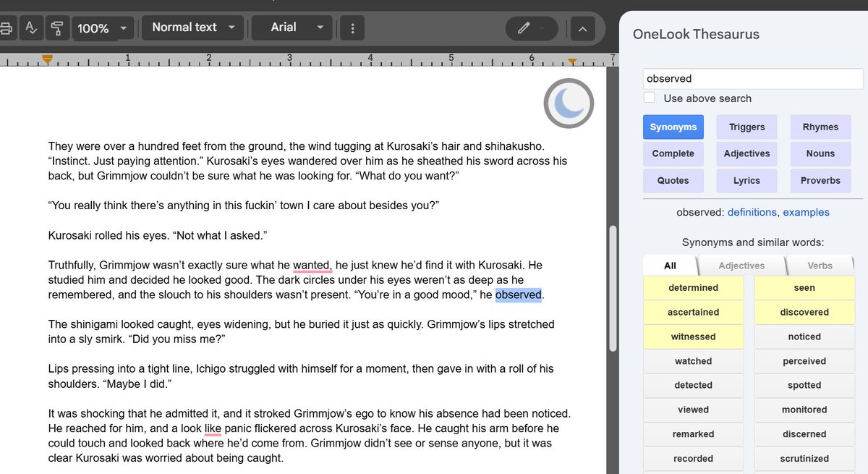Check the 'Use above search' checkbox
868x474 pixels.
[x=650, y=98]
